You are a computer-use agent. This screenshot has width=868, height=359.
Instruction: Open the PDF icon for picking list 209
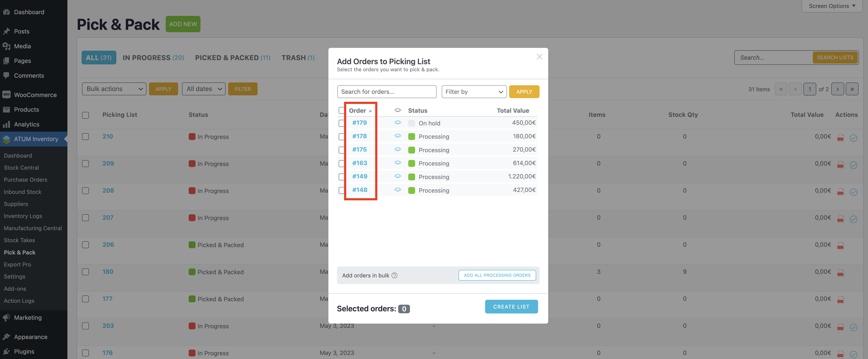tap(840, 165)
